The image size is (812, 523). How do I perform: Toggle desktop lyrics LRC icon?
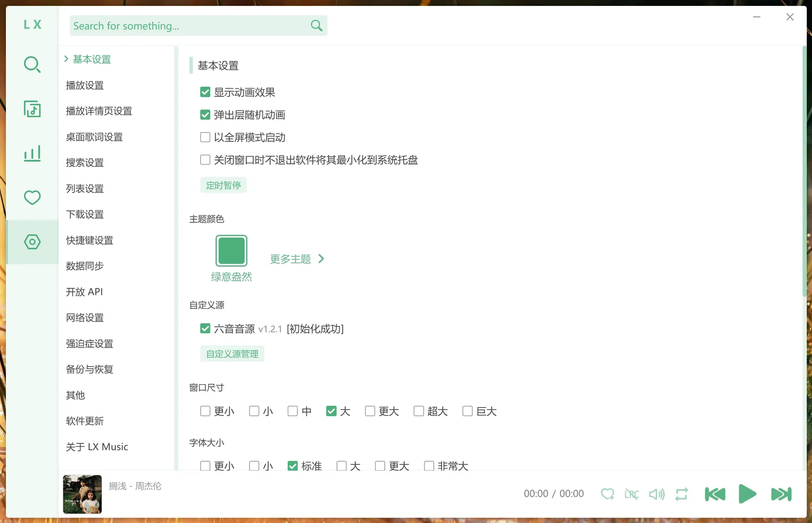(x=632, y=494)
